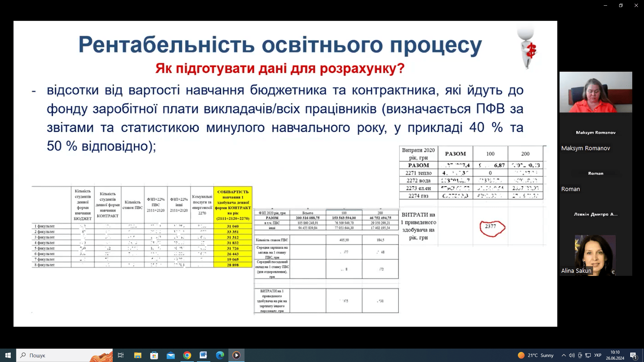The image size is (644, 362).
Task: Open Task View from the taskbar
Action: coord(121,355)
